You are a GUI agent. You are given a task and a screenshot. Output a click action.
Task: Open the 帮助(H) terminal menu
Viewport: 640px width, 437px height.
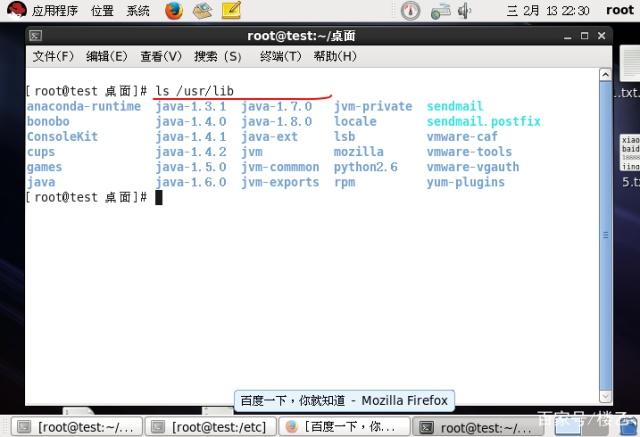point(335,56)
